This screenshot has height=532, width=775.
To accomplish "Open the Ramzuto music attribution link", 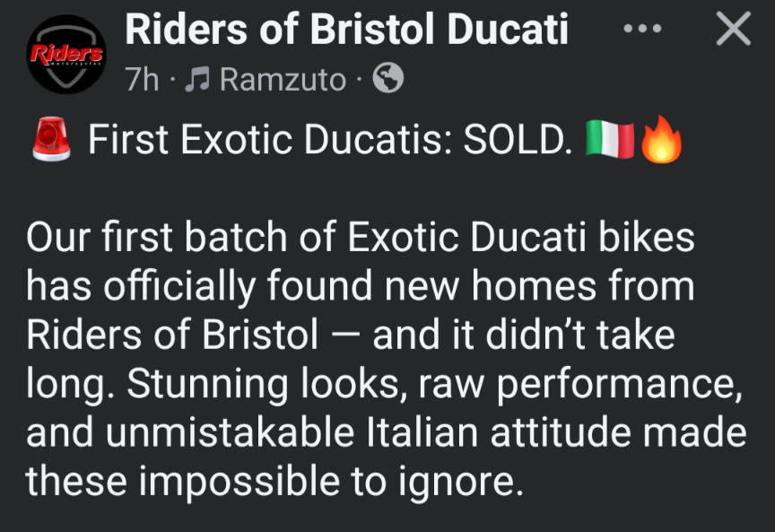I will point(283,80).
